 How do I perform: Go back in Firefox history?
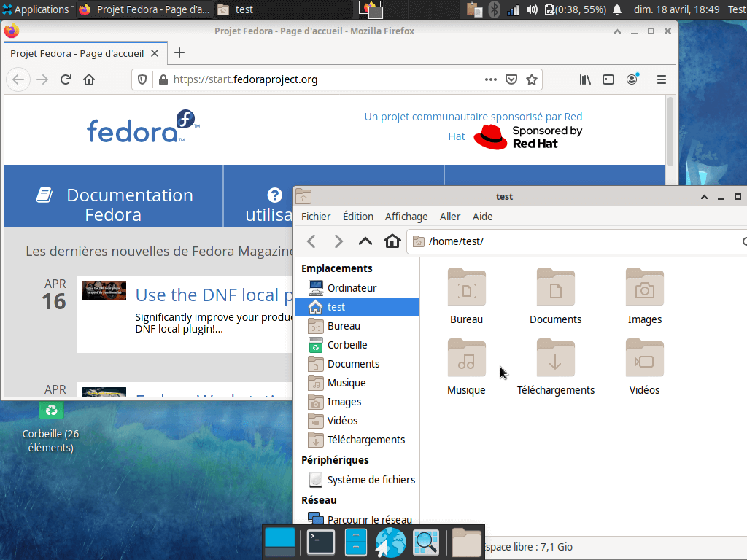click(18, 79)
